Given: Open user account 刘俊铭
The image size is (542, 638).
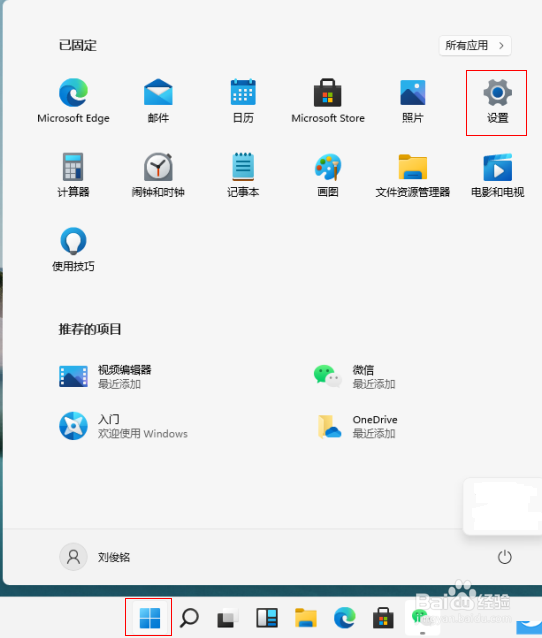Looking at the screenshot, I should click(x=95, y=557).
